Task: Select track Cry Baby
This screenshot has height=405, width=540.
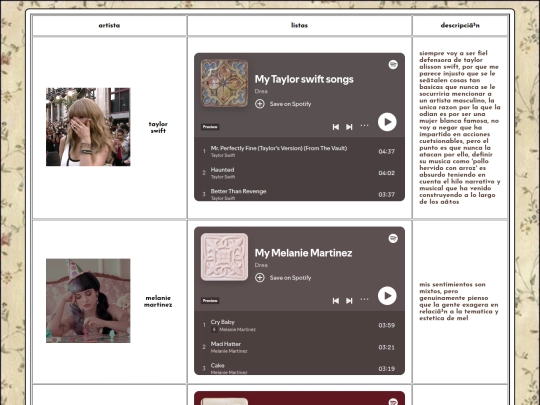Action: (299, 325)
